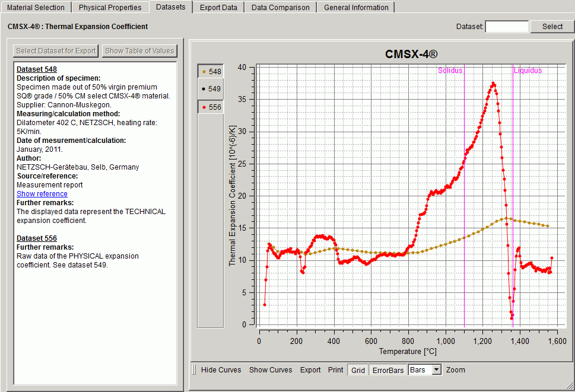This screenshot has height=392, width=575.
Task: Switch to the Material Selection tab
Action: click(x=36, y=7)
